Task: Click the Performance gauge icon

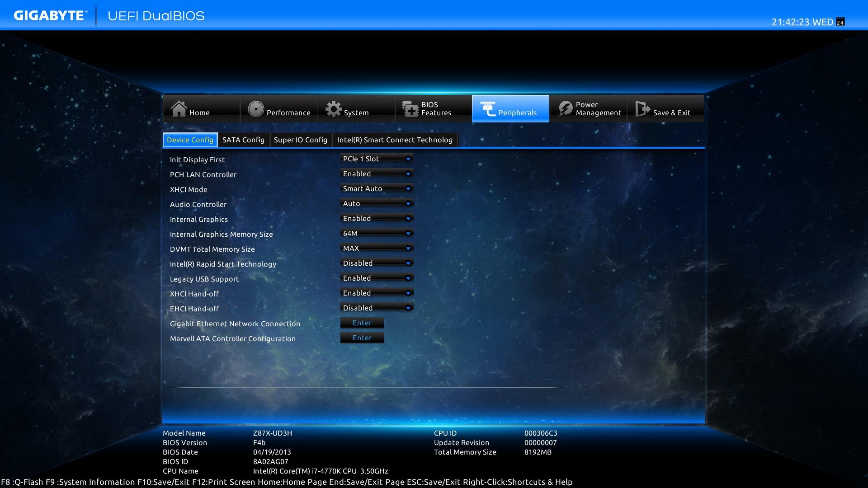Action: coord(256,109)
